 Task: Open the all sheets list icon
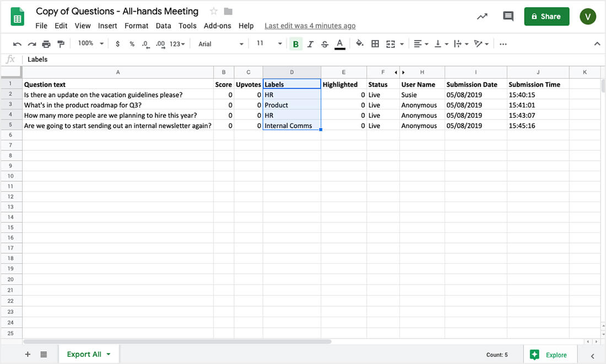pyautogui.click(x=44, y=355)
